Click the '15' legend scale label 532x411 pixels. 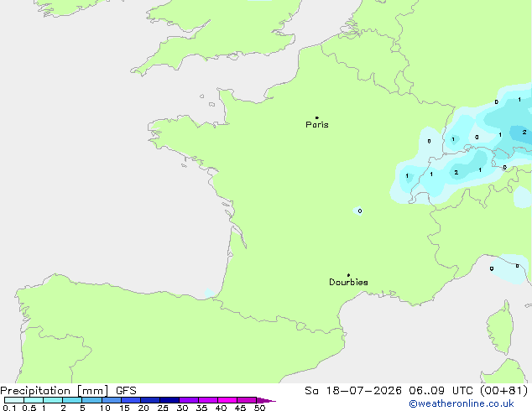124,408
